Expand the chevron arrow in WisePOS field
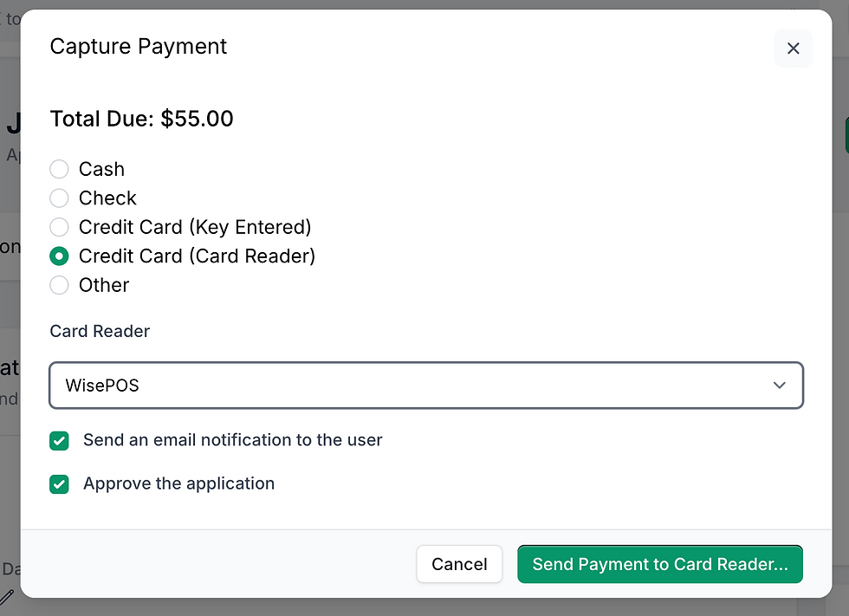This screenshot has width=849, height=616. pos(779,386)
